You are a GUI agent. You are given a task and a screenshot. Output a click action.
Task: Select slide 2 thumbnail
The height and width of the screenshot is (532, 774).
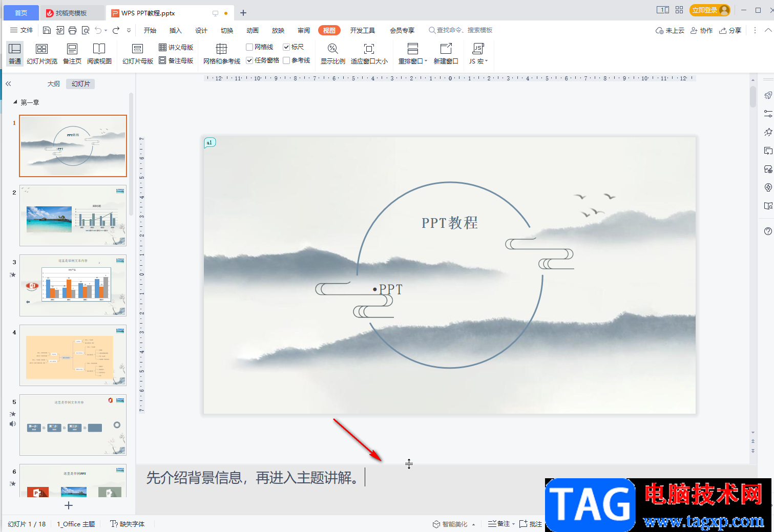(x=73, y=216)
